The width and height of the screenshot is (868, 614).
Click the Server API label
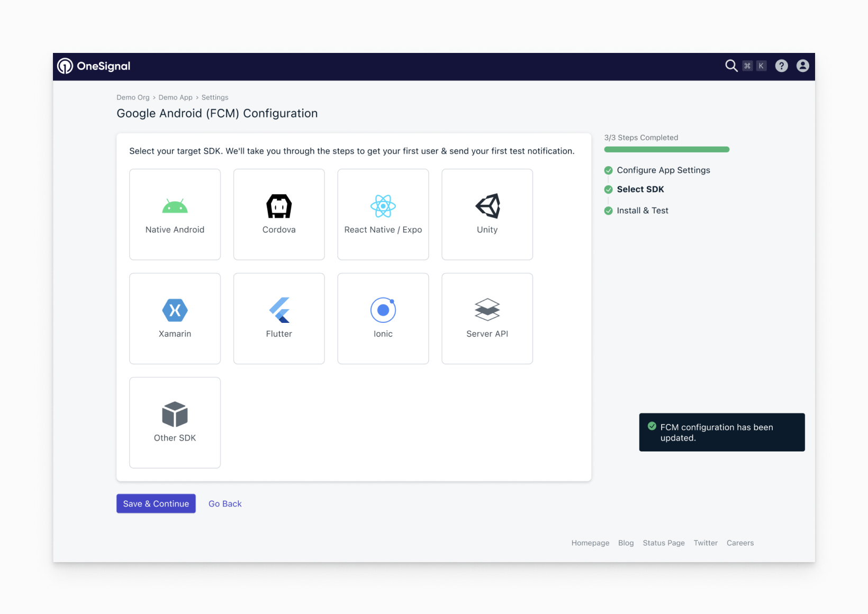487,334
